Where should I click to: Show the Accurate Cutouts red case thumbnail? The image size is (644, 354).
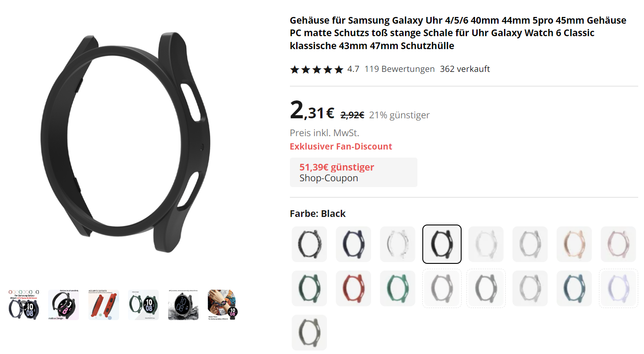(103, 305)
